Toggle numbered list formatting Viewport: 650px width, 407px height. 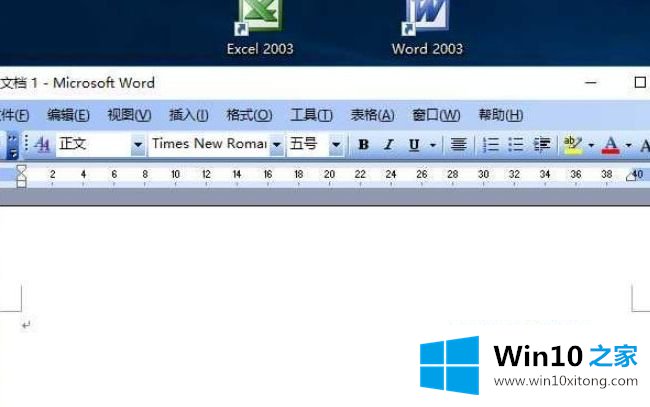490,145
